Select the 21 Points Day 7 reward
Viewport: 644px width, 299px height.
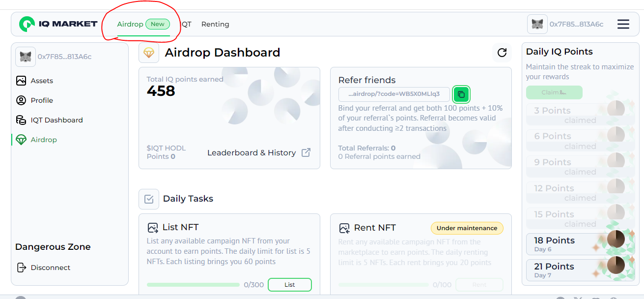[573, 270]
